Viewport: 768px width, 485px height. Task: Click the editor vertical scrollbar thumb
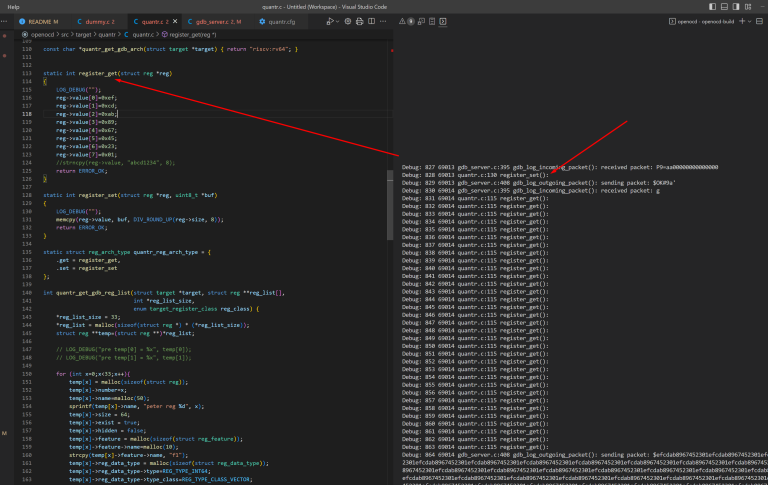390,205
